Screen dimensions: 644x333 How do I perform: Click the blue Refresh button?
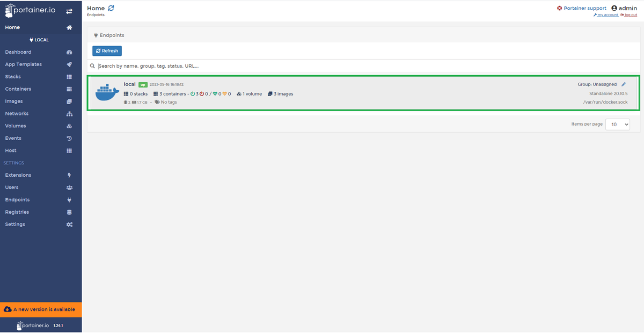coord(107,51)
